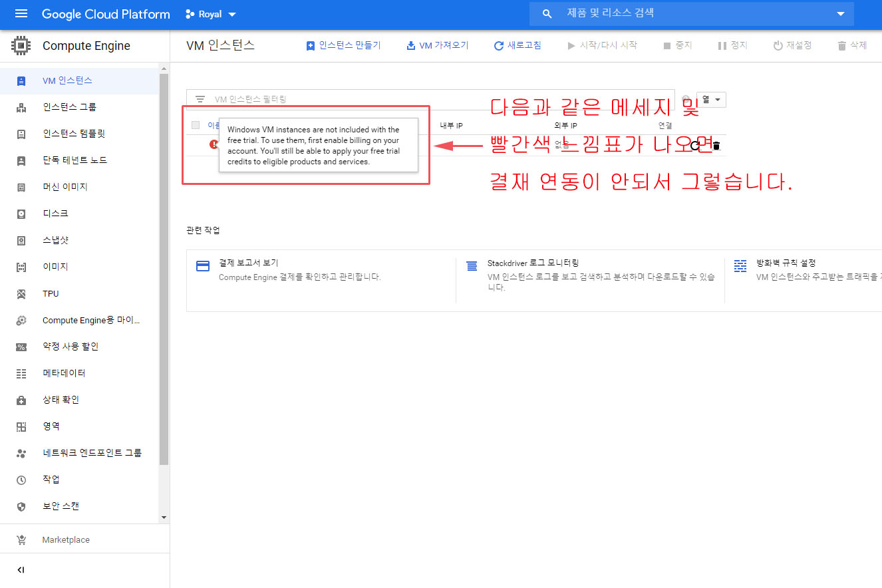Image resolution: width=882 pixels, height=588 pixels.
Task: Click sidebar scrollbar down arrow
Action: (164, 517)
